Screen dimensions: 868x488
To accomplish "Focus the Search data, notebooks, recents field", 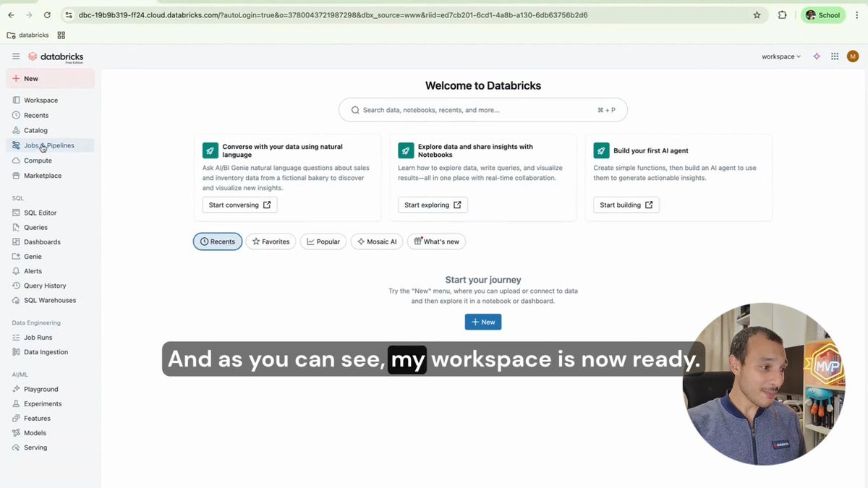I will [483, 110].
